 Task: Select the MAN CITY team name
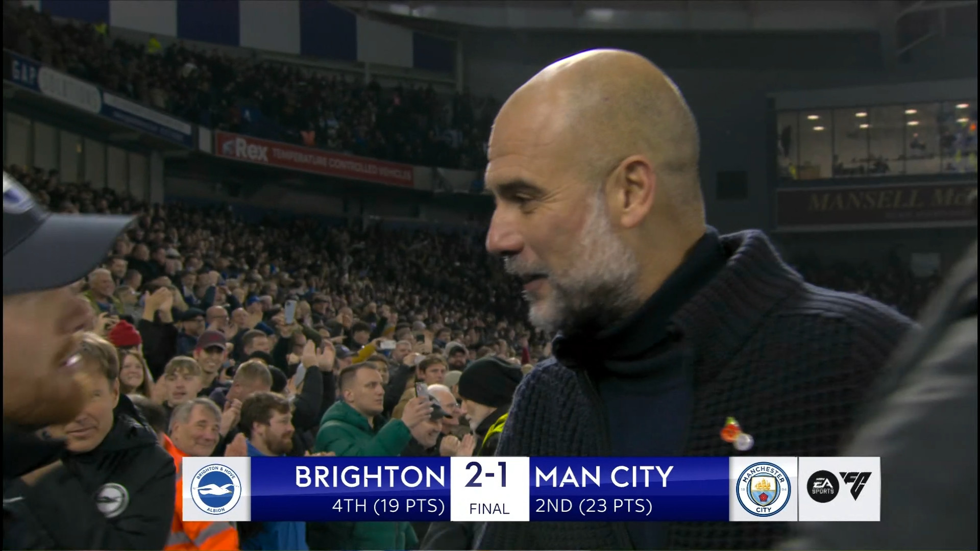pyautogui.click(x=604, y=477)
